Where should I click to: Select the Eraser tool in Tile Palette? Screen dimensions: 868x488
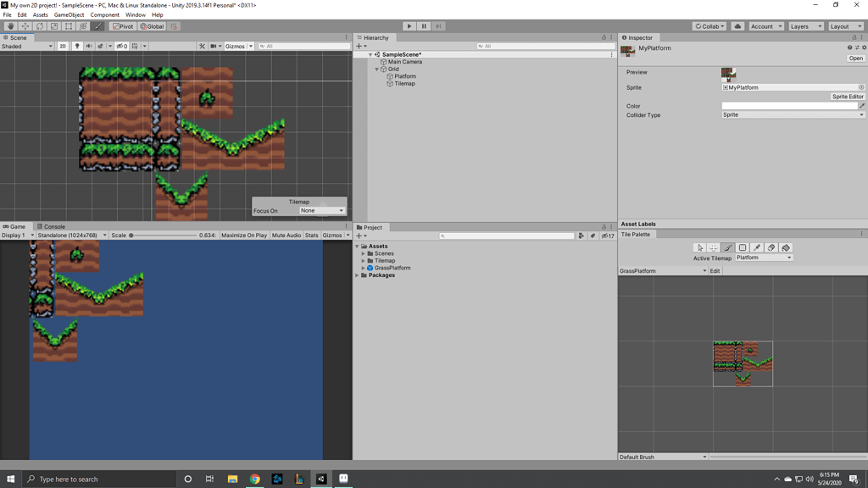click(771, 245)
